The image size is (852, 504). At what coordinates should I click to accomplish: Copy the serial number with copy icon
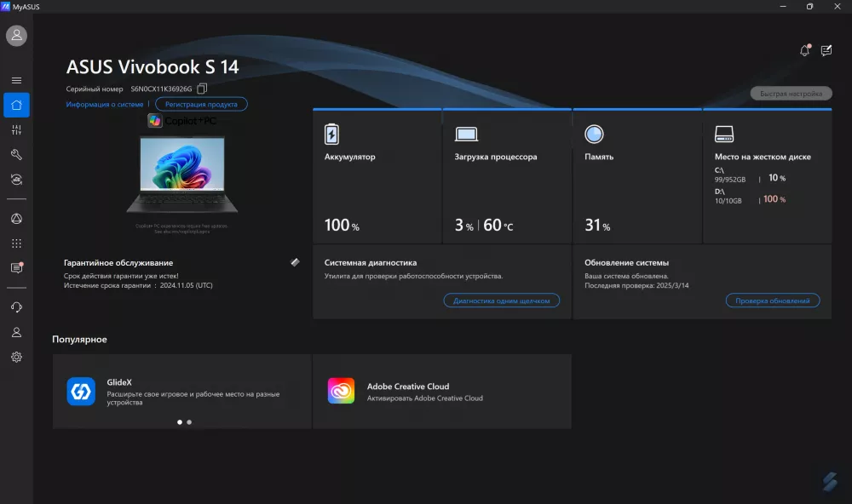[x=202, y=89]
